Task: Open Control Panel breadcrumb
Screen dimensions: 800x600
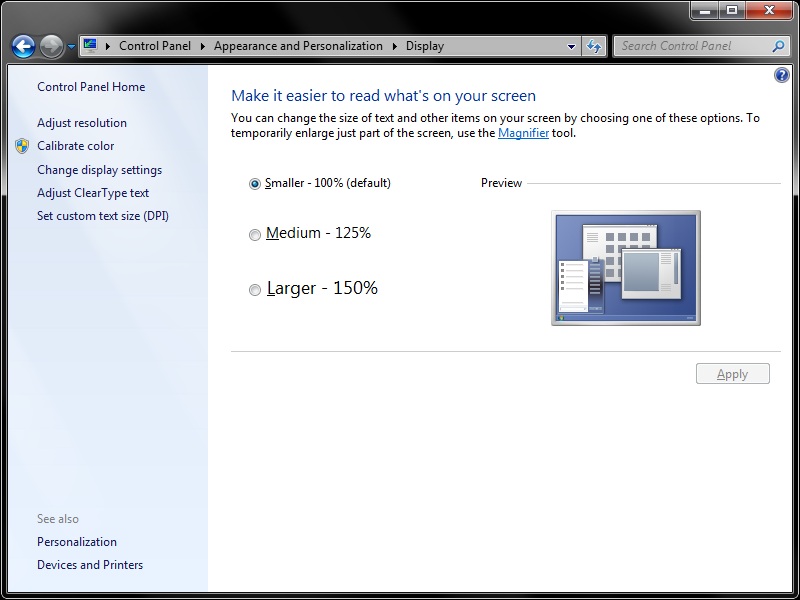Action: [155, 46]
